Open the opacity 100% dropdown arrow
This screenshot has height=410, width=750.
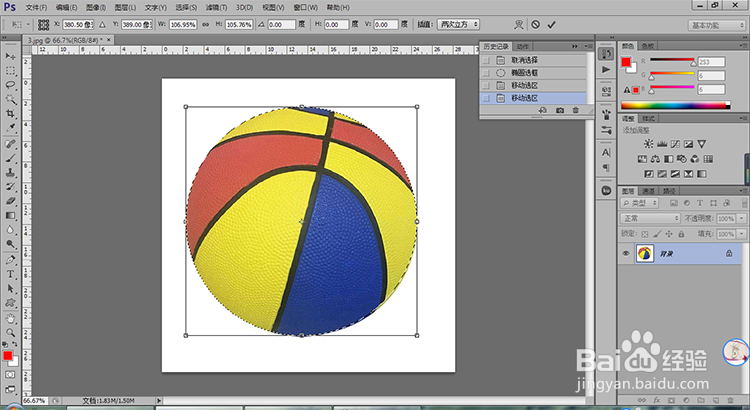click(x=741, y=219)
